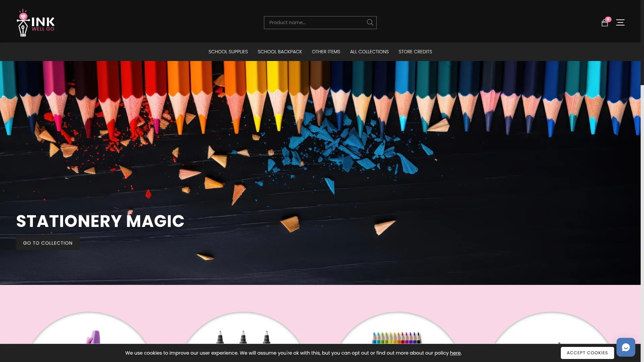This screenshot has width=644, height=362.
Task: Select the colored pencils category thumbnail
Action: [x=397, y=328]
